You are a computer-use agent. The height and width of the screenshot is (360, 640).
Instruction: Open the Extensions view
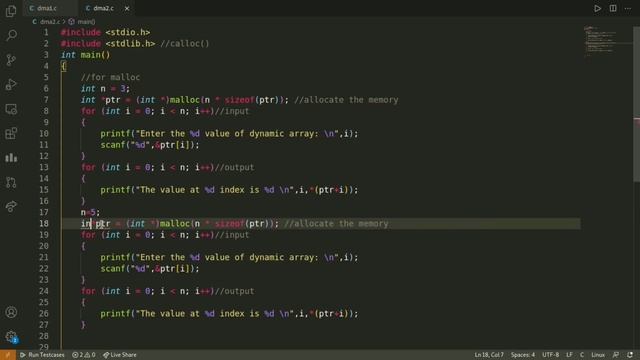coord(11,133)
